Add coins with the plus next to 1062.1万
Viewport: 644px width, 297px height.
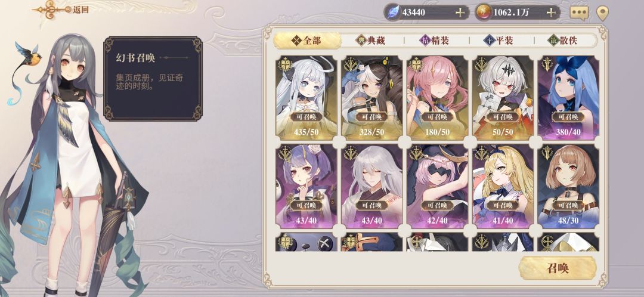551,13
